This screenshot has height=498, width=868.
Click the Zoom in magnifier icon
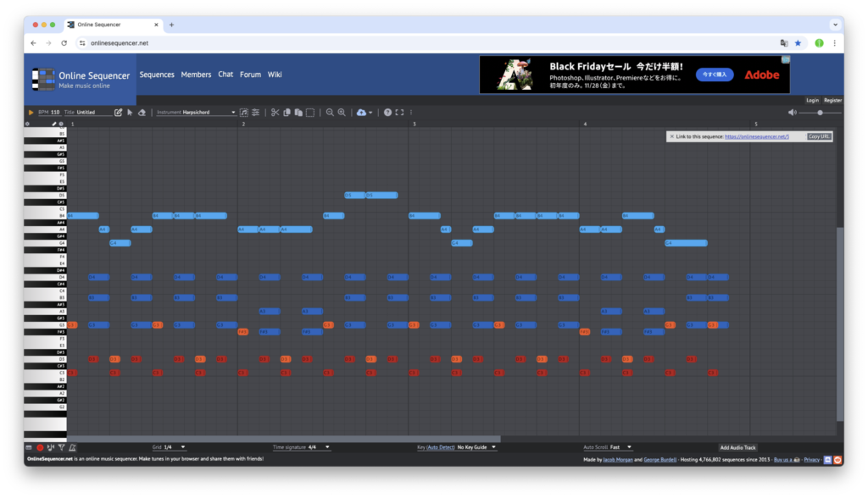point(342,112)
